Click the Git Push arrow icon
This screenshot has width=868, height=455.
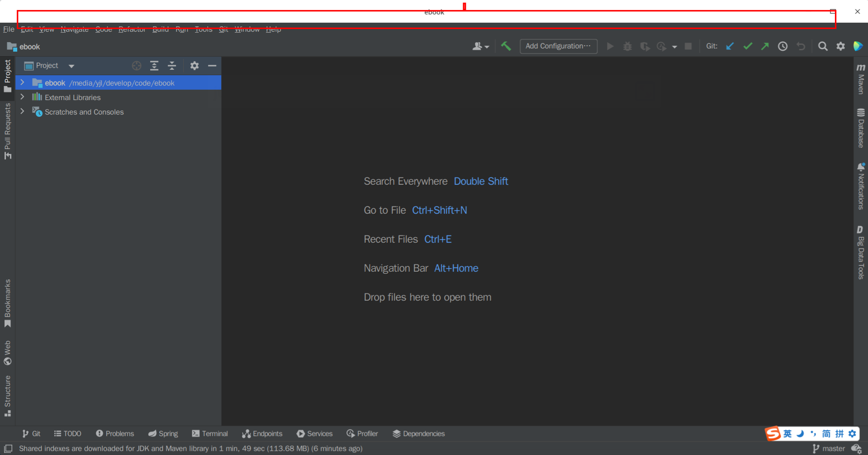[765, 46]
